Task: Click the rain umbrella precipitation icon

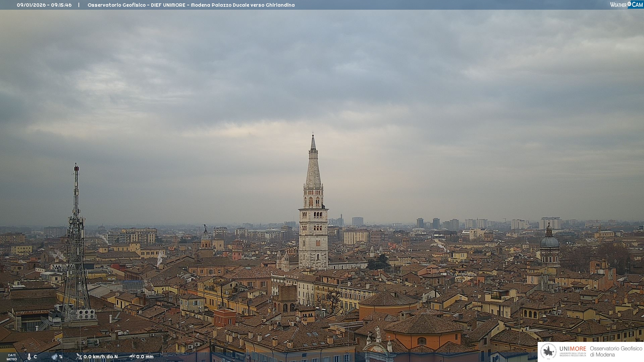Action: (x=132, y=357)
